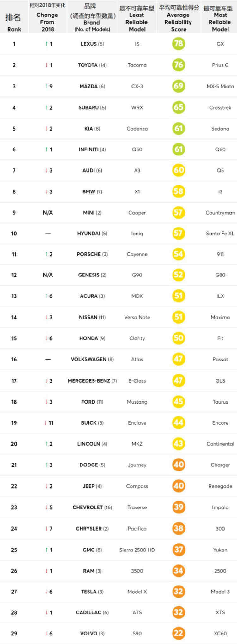Select the Santa Fe XL model entry
Screen dimensions: 237x644
[220, 234]
